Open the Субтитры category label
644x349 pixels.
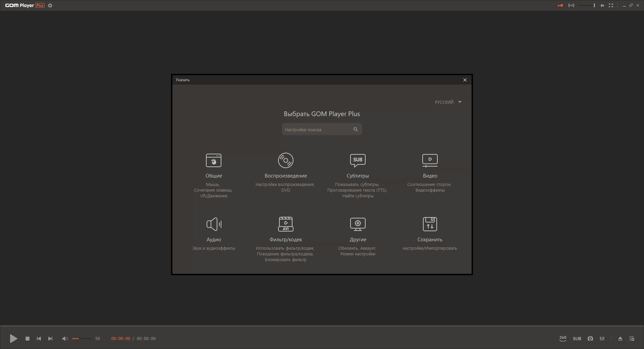[x=358, y=176]
